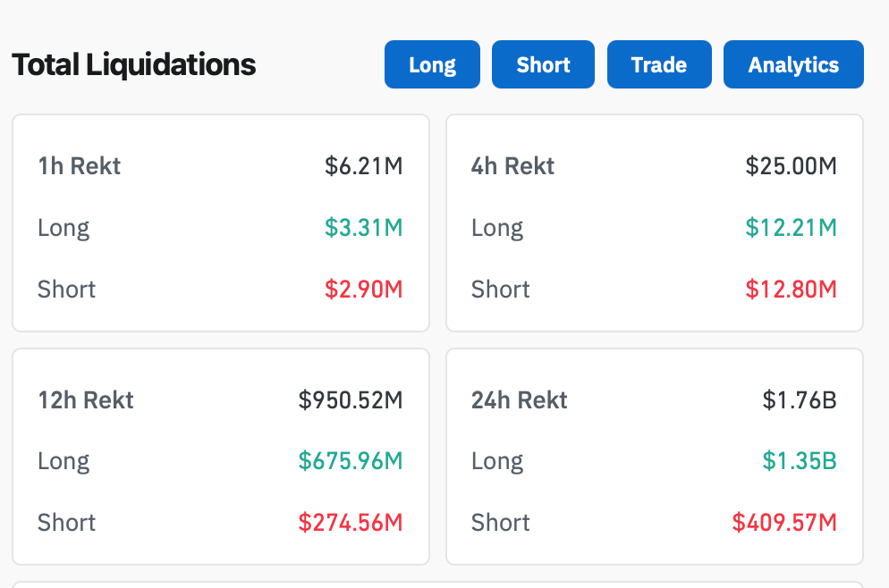The image size is (889, 588).
Task: Click the Long button
Action: 432,65
